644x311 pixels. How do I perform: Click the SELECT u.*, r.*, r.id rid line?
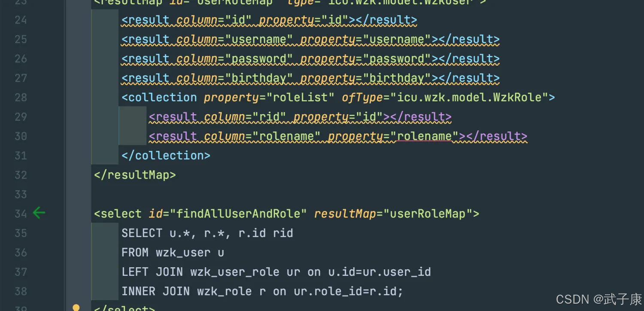207,233
